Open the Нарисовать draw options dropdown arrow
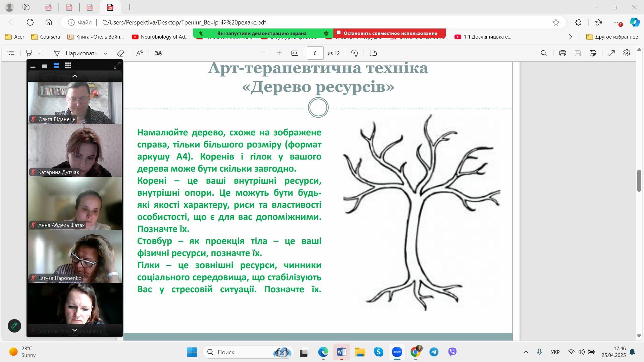The width and height of the screenshot is (644, 362). pos(105,53)
